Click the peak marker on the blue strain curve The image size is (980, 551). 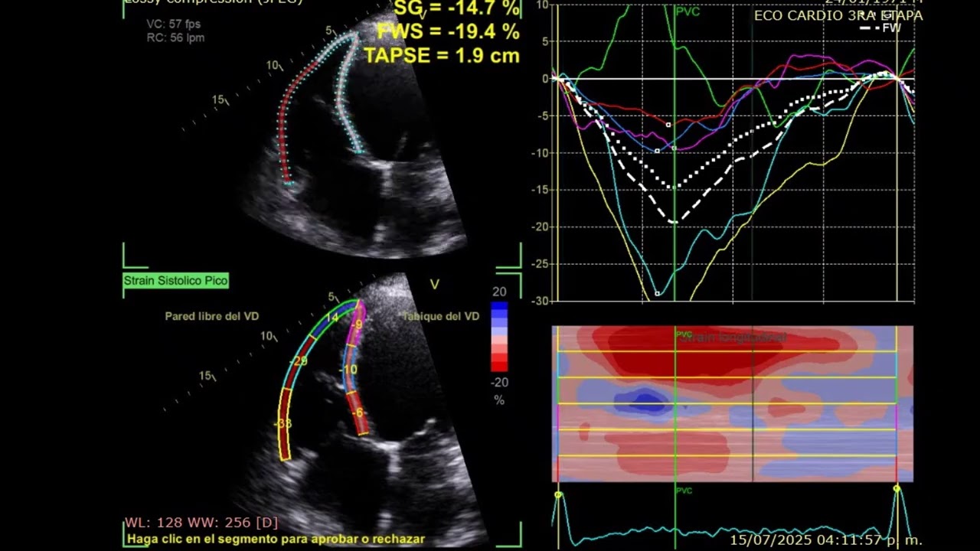(x=657, y=152)
